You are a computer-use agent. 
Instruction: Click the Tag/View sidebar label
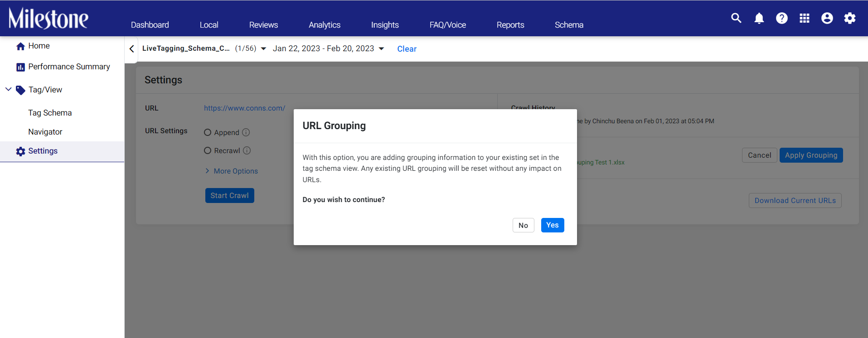coord(45,90)
